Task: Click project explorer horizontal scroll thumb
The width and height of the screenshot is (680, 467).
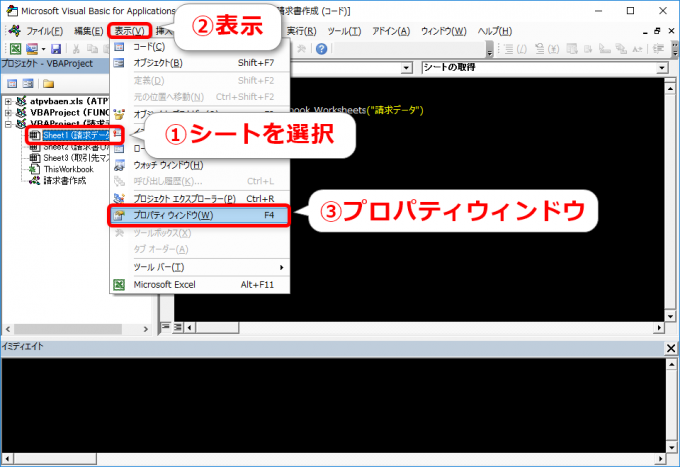Action: (69, 330)
